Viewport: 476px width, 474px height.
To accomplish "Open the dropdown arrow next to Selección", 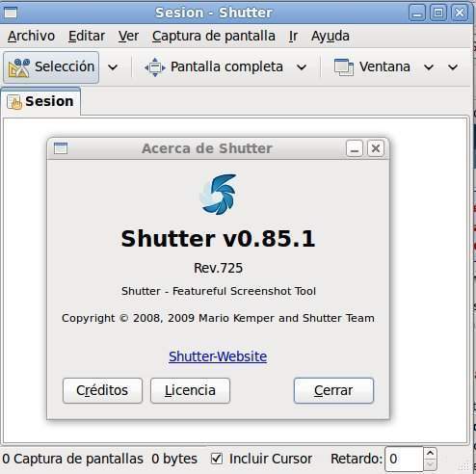I will 113,67.
